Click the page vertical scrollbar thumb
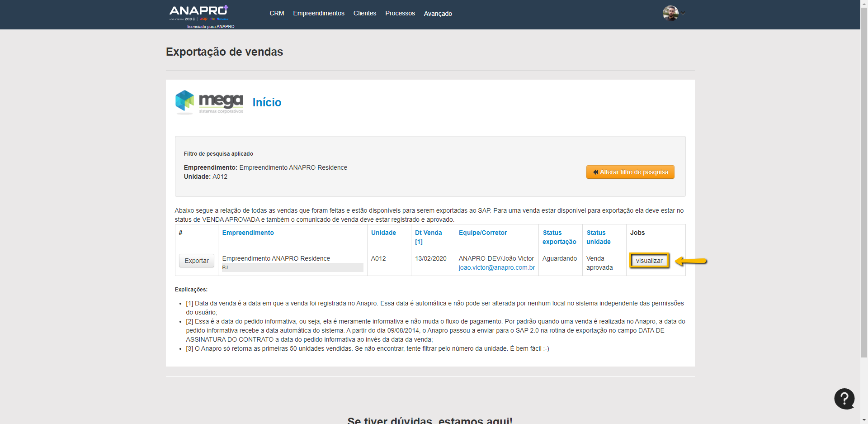Viewport: 868px width, 424px height. tap(864, 181)
